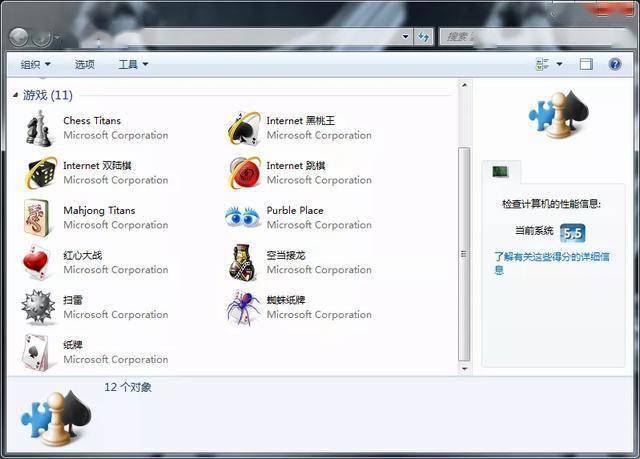640x459 pixels.
Task: Open the 工具 menu
Action: [133, 64]
